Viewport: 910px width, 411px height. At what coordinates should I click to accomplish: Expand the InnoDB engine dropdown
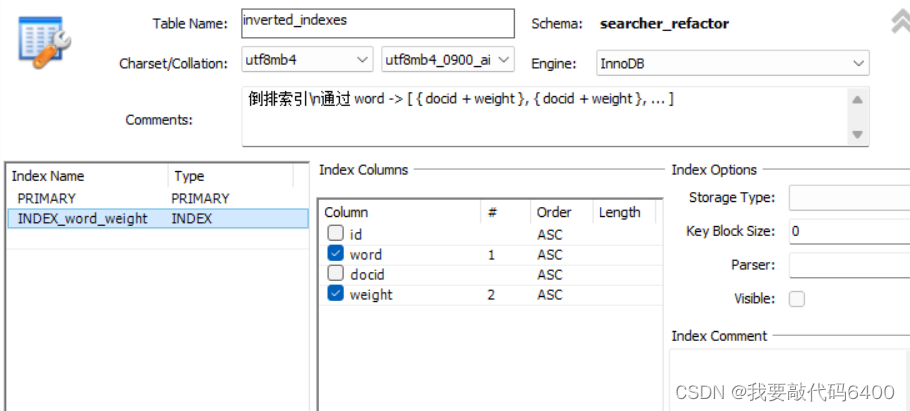(x=733, y=63)
